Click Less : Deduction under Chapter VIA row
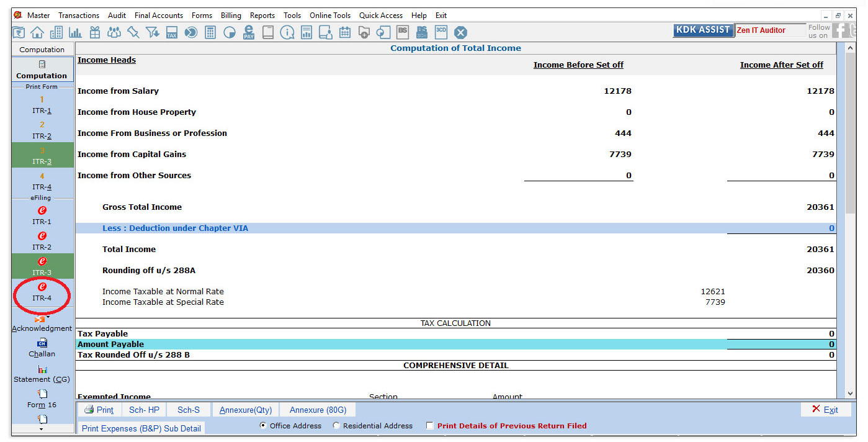Image resolution: width=868 pixels, height=442 pixels. (456, 228)
